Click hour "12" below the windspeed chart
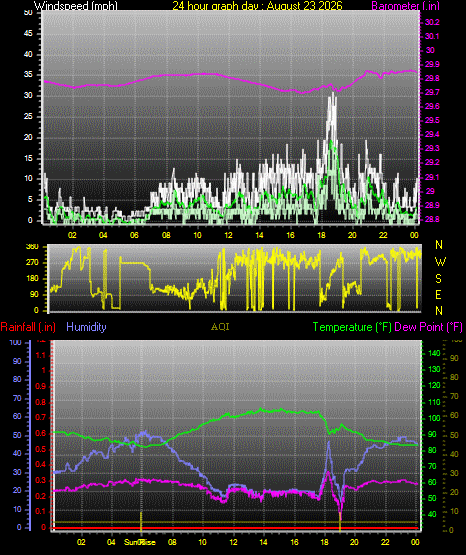The image size is (466, 555). pos(228,235)
